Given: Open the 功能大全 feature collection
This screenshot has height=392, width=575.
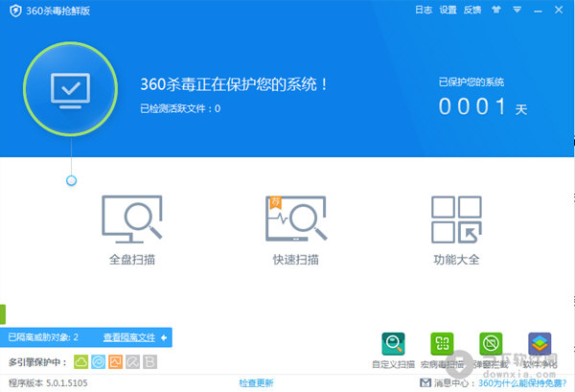Looking at the screenshot, I should click(x=456, y=229).
